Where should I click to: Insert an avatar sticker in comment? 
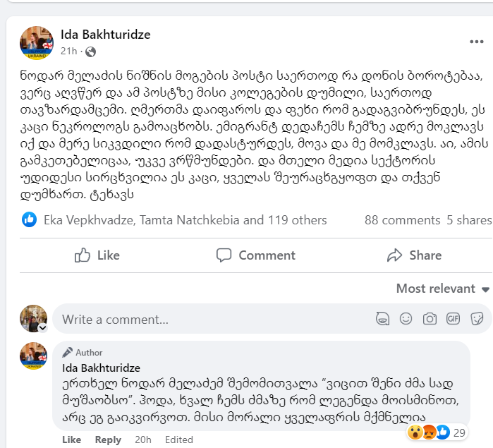[383, 319]
